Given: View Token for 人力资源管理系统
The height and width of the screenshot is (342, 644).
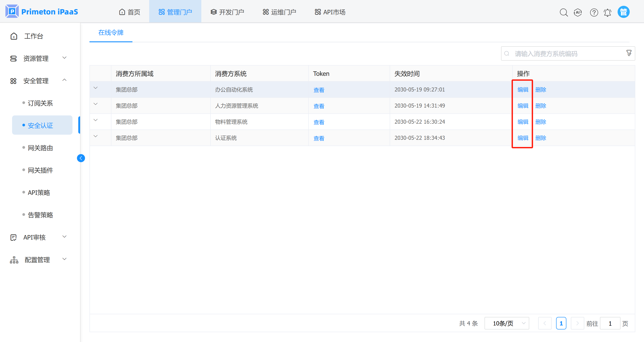Looking at the screenshot, I should point(319,106).
